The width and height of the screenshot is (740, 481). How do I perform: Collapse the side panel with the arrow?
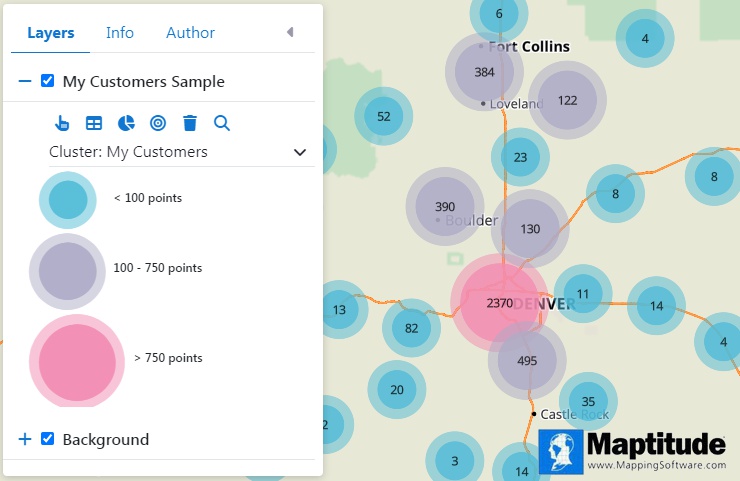290,32
